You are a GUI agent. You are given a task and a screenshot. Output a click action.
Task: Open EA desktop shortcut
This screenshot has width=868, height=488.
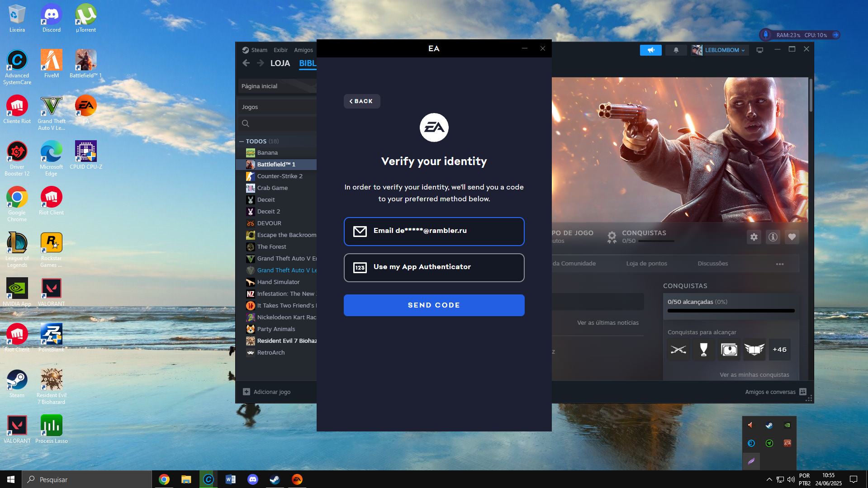[86, 110]
